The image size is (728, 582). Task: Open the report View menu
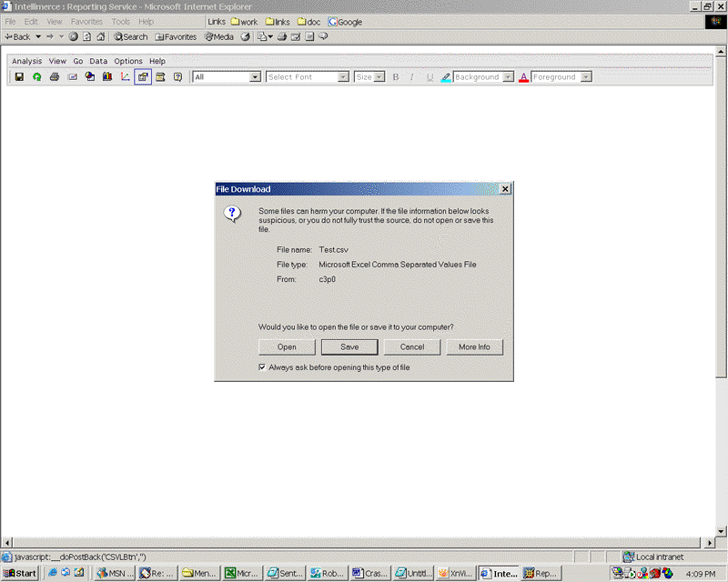coord(57,61)
